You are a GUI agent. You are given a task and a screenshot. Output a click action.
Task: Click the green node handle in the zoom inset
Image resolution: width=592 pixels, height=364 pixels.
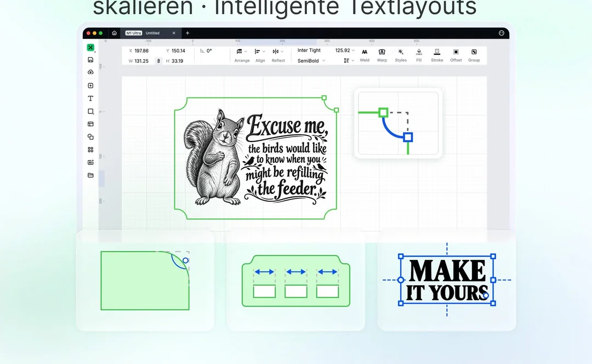click(383, 112)
